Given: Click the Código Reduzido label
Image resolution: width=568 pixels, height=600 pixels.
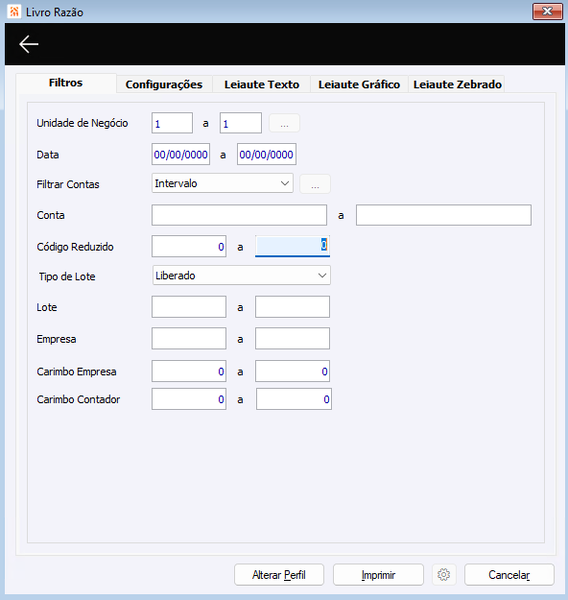Looking at the screenshot, I should click(75, 247).
